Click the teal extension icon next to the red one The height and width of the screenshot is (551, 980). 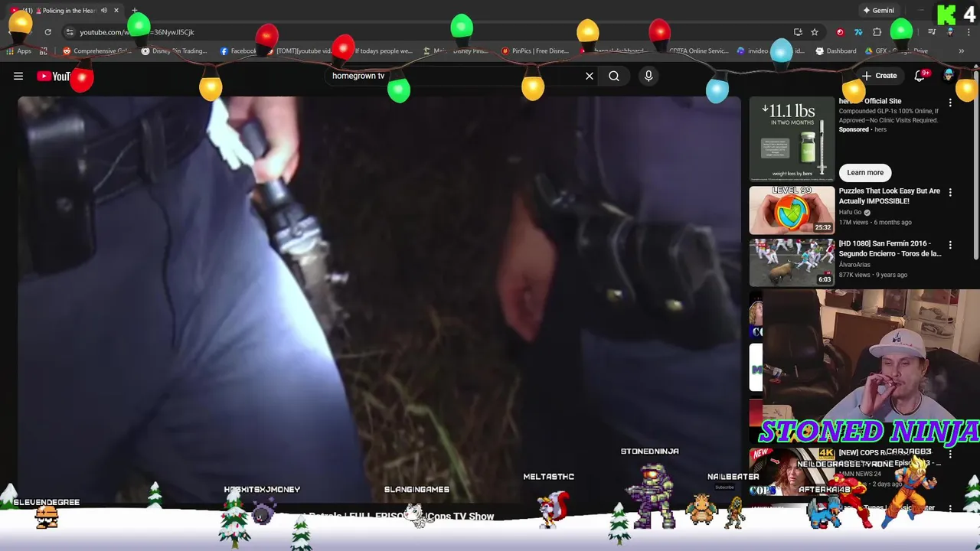point(858,32)
